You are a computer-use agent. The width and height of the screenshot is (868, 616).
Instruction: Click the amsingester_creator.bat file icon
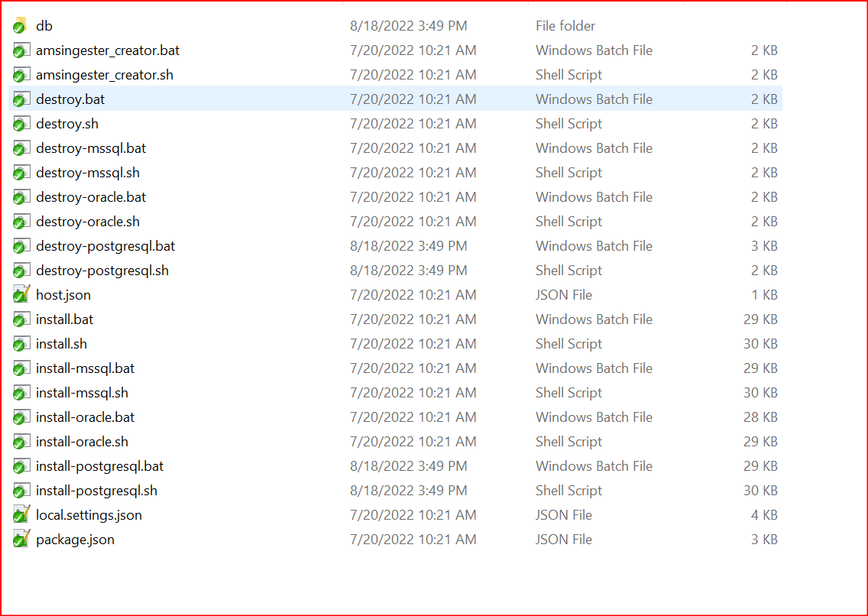tap(21, 50)
